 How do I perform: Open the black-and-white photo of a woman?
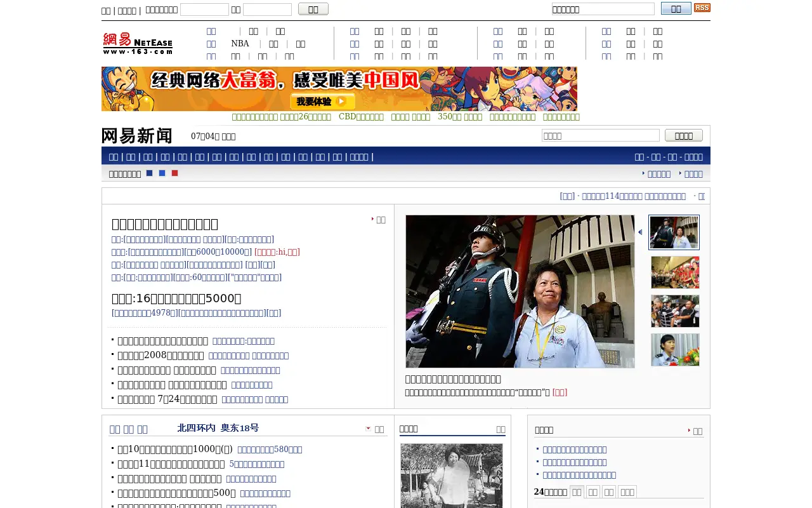(x=452, y=476)
